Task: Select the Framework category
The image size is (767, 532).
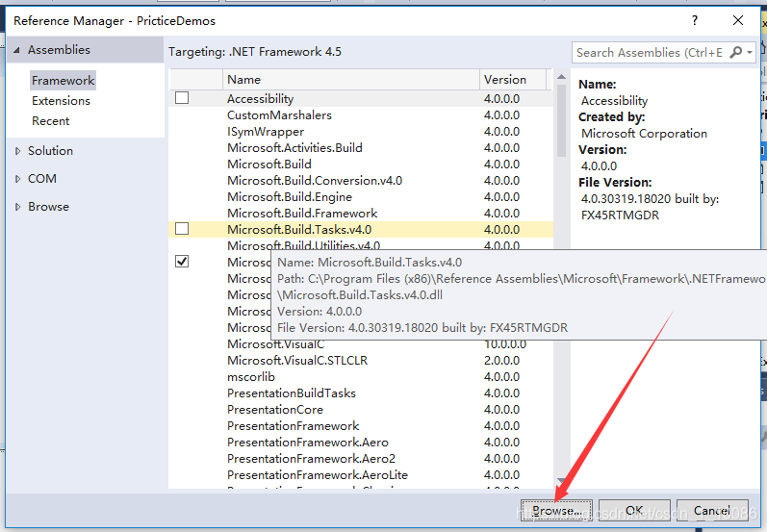Action: click(x=63, y=80)
